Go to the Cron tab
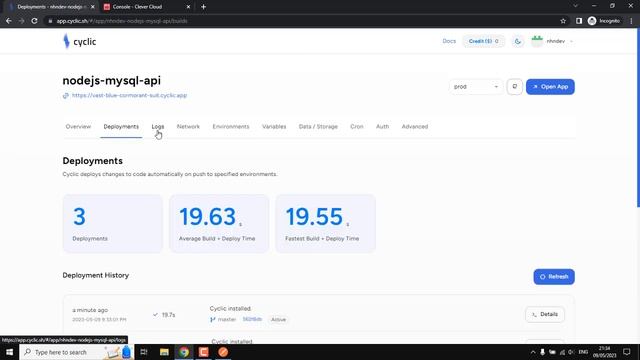 click(356, 127)
